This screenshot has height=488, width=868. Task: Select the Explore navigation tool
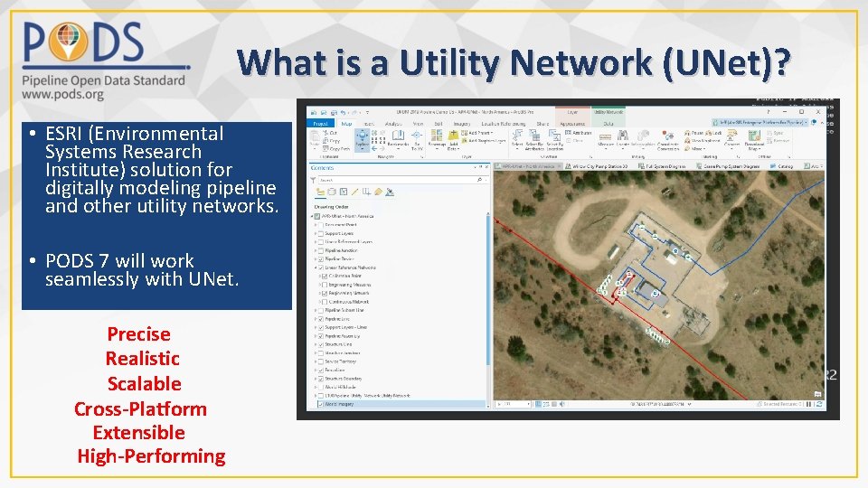tap(362, 139)
